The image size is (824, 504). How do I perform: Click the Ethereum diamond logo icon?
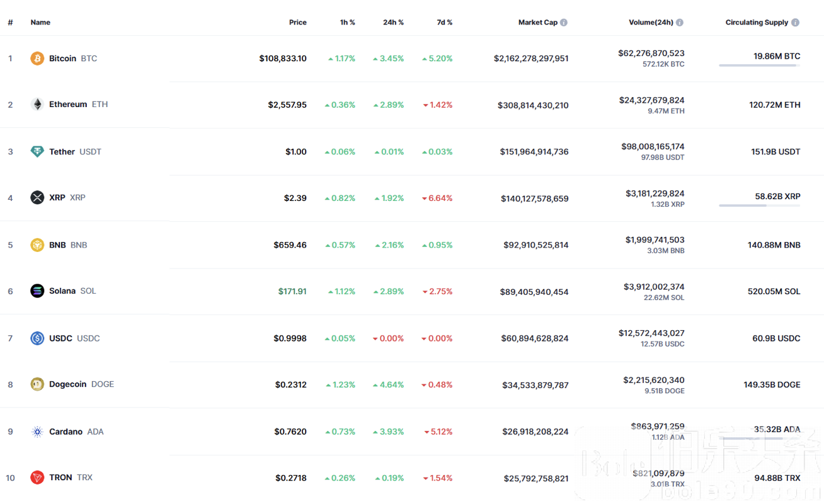click(37, 105)
